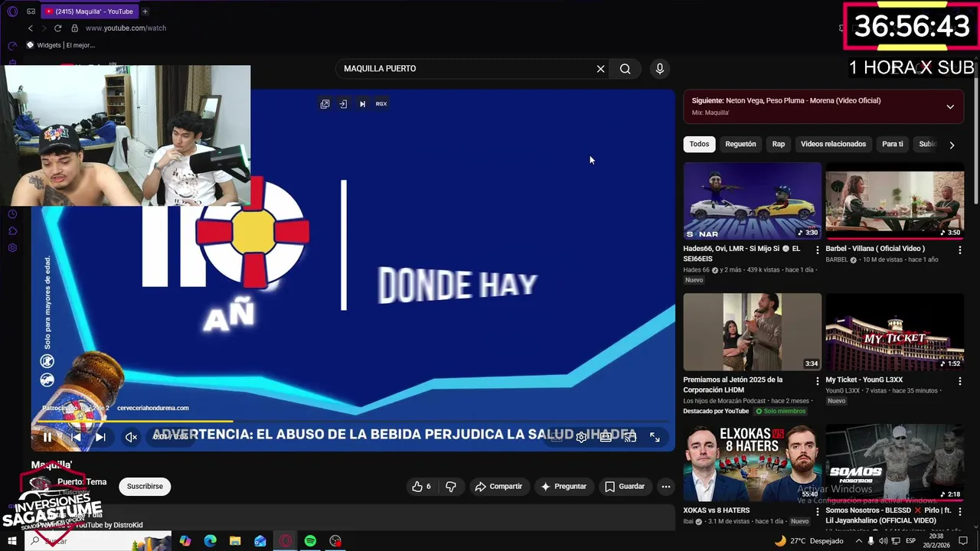Seek on the video progress bar
The width and height of the screenshot is (980, 551).
(x=352, y=422)
